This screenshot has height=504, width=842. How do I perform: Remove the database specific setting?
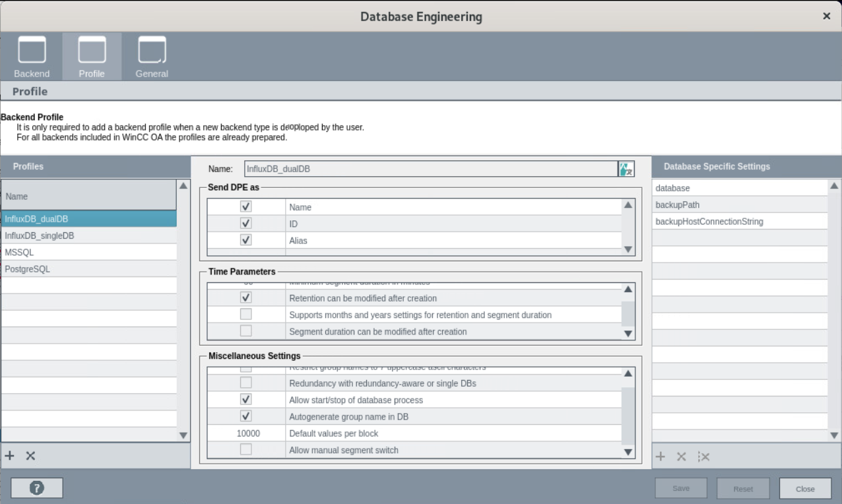pos(682,457)
